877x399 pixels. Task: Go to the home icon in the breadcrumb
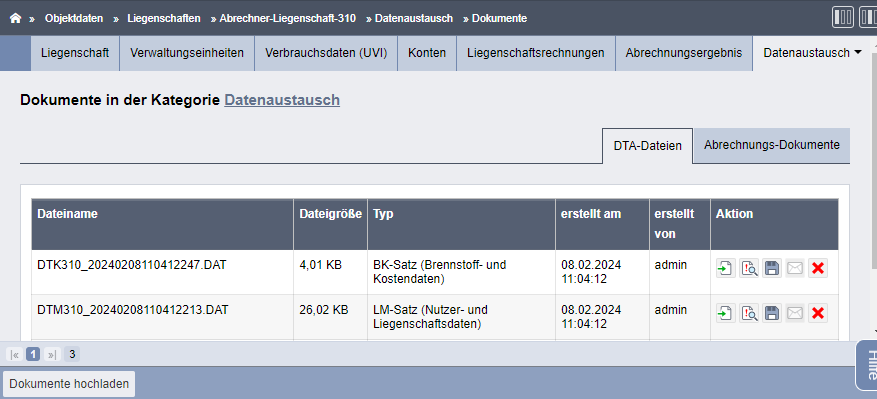pyautogui.click(x=15, y=18)
